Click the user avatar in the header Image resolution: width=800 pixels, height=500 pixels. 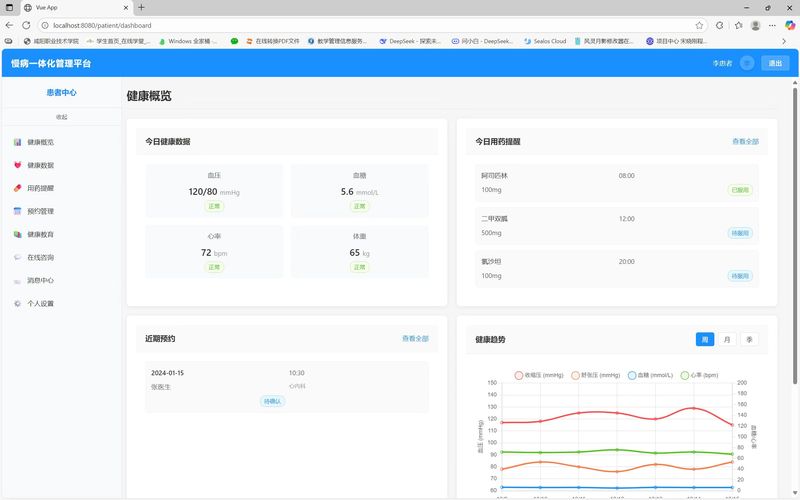[746, 63]
